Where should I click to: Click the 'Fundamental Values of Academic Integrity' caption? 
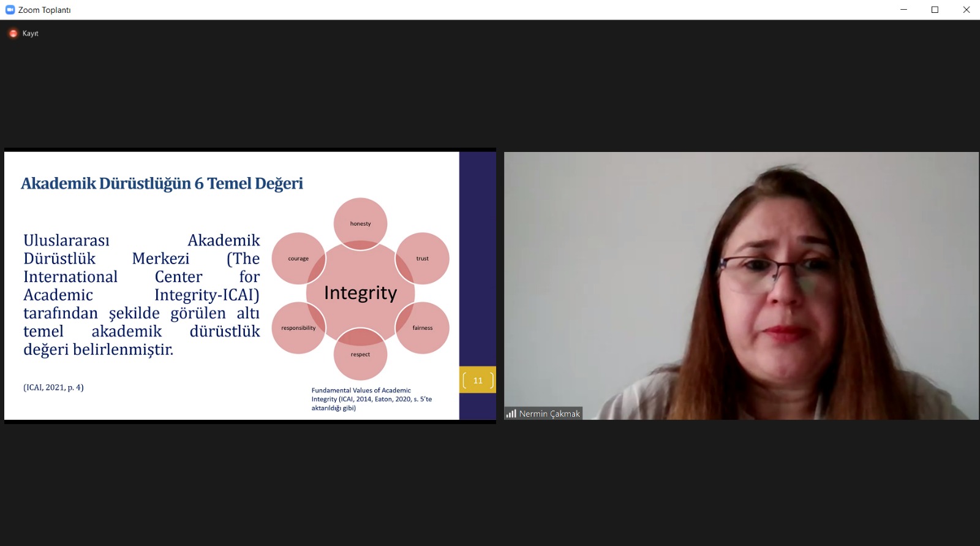tap(371, 399)
